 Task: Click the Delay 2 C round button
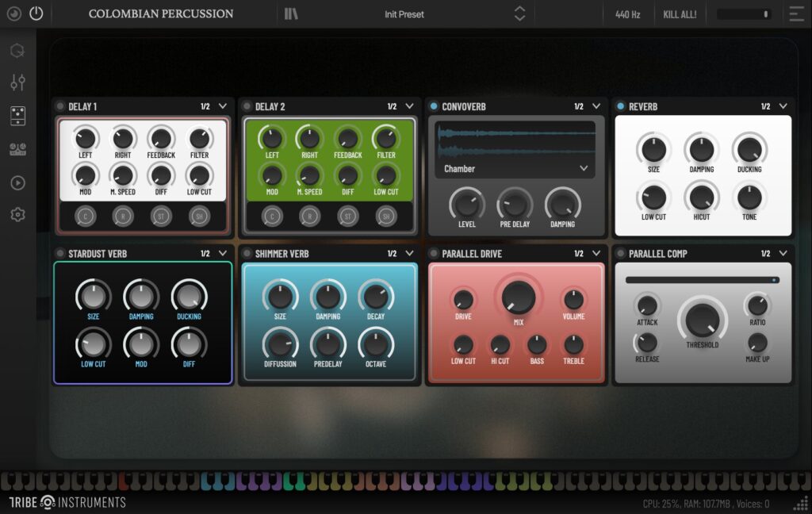click(272, 216)
